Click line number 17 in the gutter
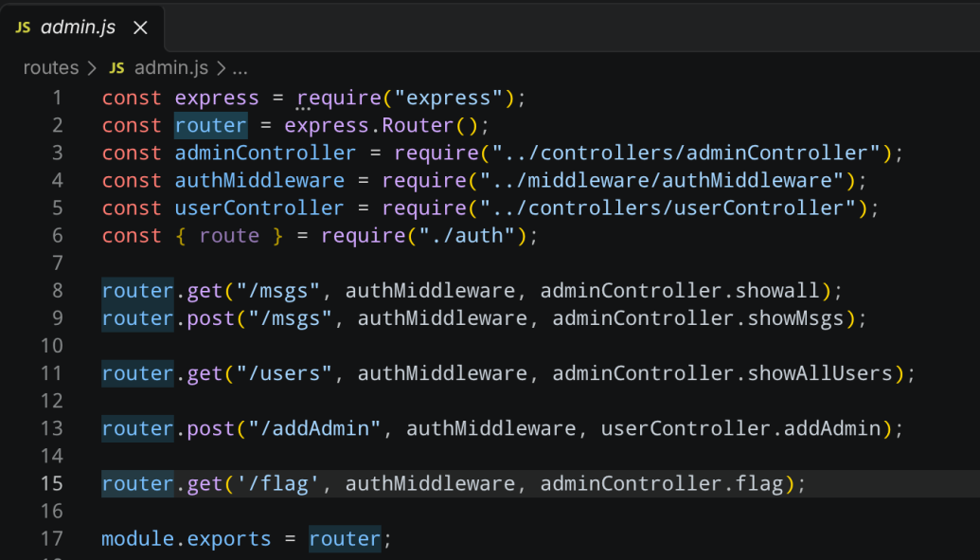Viewport: 980px width, 560px height. [x=51, y=538]
